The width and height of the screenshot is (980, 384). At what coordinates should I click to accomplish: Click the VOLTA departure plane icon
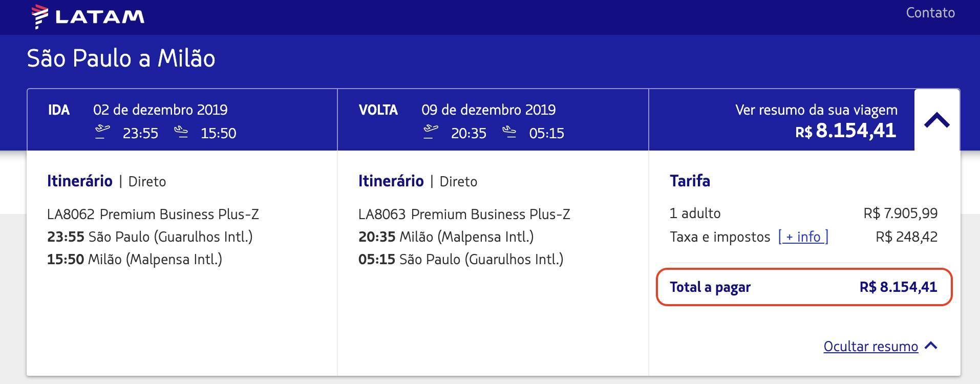[x=431, y=132]
